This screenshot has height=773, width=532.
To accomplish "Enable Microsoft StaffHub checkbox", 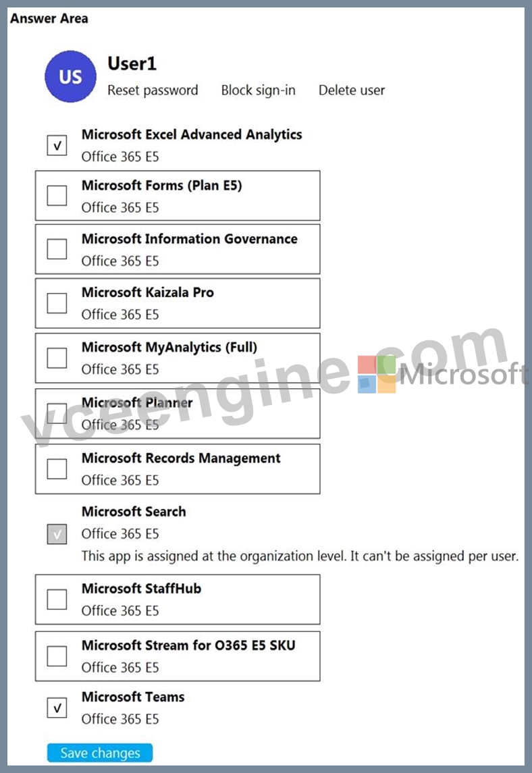I will 57,599.
